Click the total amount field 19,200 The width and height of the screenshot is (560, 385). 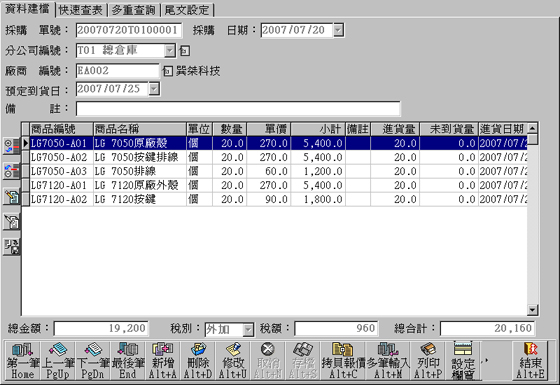[x=101, y=328]
